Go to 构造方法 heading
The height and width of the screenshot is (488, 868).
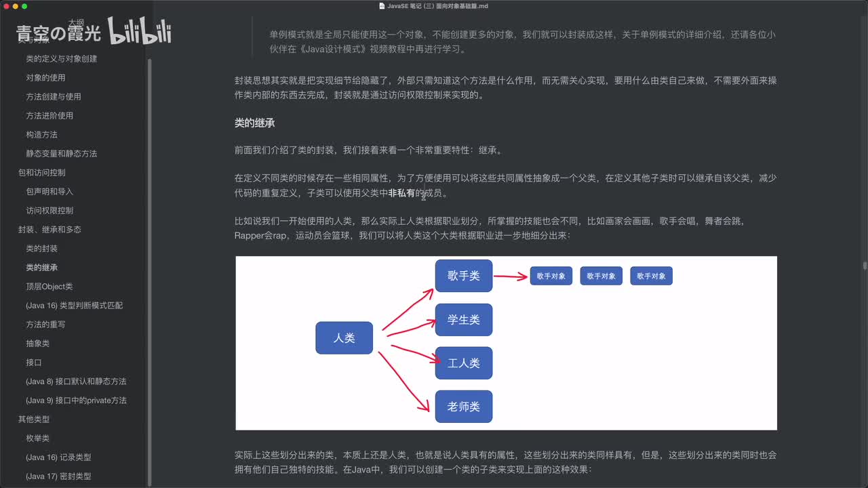(42, 135)
